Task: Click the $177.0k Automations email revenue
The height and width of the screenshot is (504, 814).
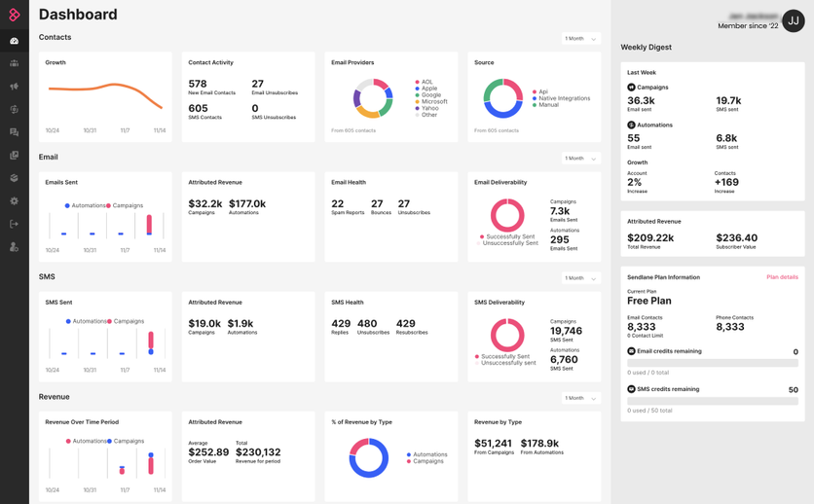Action: tap(247, 203)
